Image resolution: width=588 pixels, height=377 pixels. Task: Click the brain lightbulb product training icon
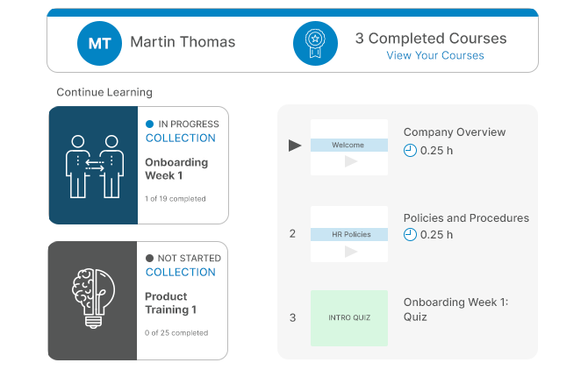(93, 298)
